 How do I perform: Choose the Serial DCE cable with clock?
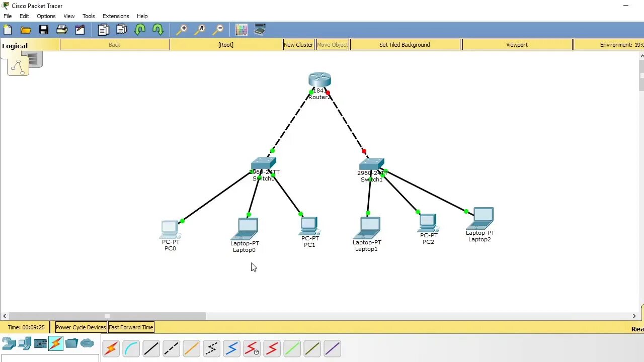(252, 348)
